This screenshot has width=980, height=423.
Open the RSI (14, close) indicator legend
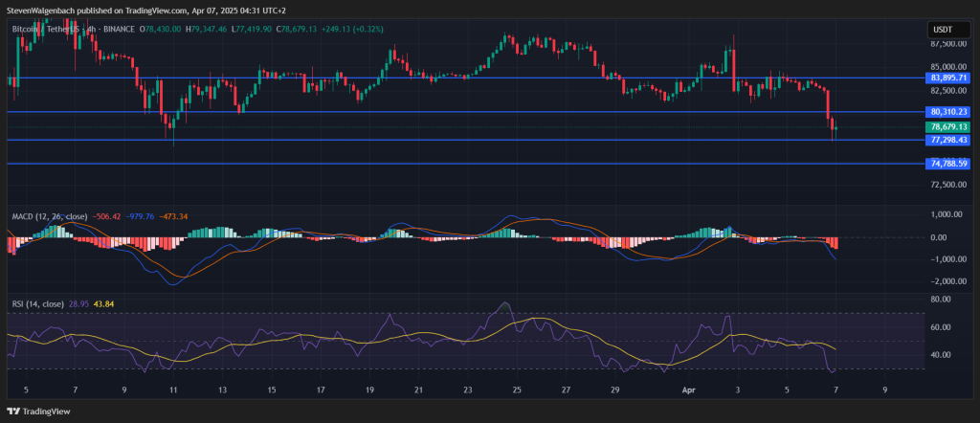(38, 303)
